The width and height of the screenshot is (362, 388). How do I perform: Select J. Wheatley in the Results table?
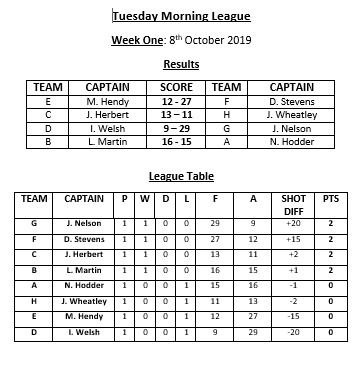point(292,115)
